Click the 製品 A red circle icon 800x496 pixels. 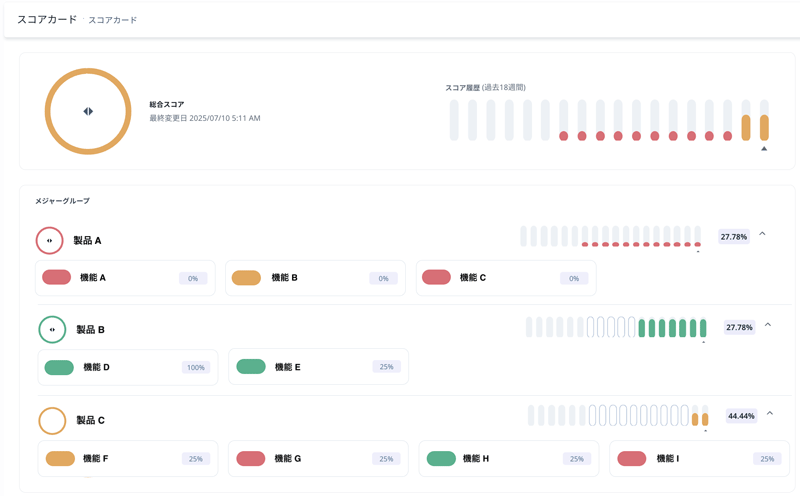pyautogui.click(x=49, y=240)
